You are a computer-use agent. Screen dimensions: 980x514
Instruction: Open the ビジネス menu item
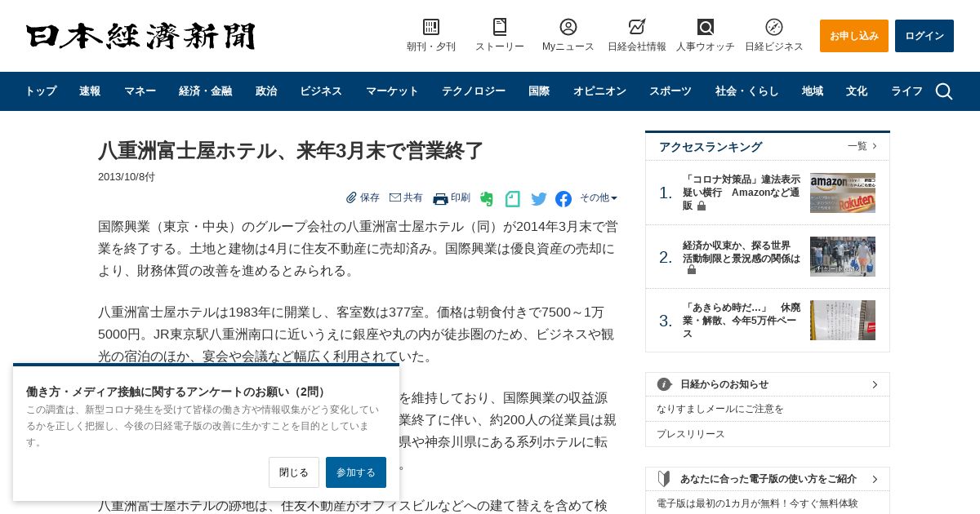321,91
